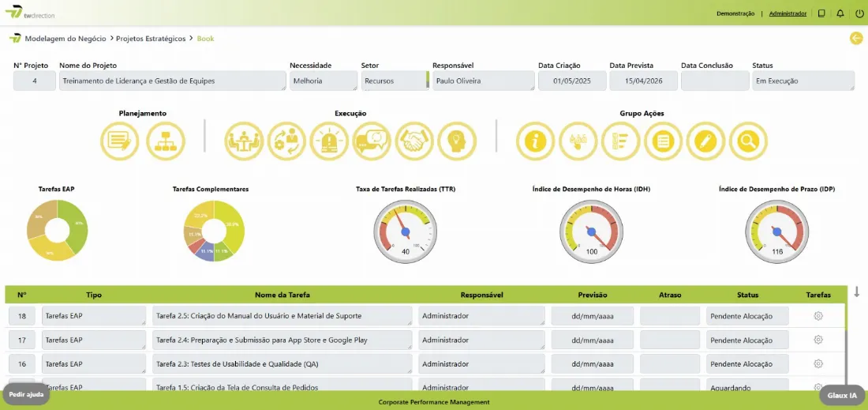Open the org-chart structure icon under Planejamento
868x410 pixels.
(166, 141)
